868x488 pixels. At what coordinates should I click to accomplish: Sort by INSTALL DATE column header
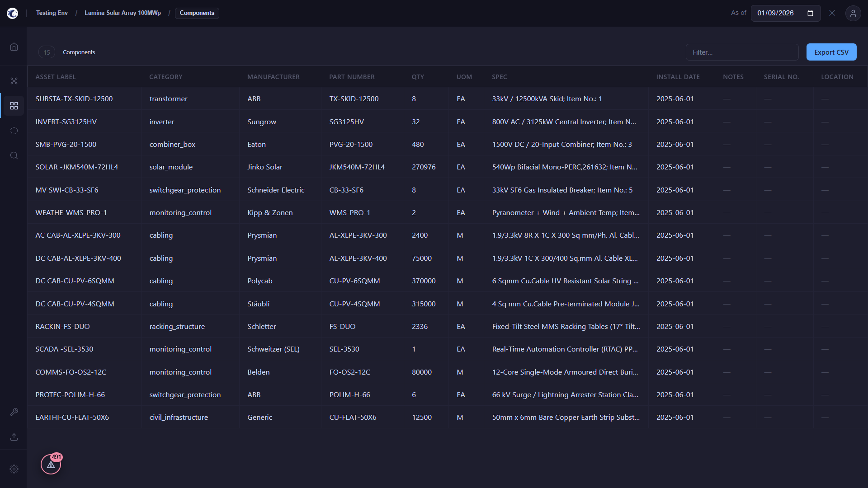coord(678,77)
